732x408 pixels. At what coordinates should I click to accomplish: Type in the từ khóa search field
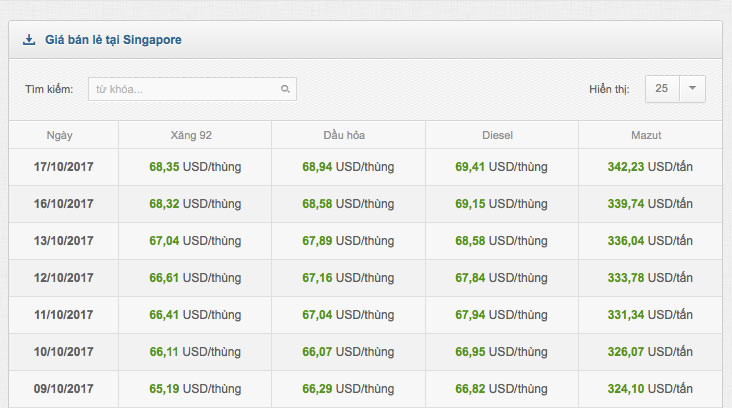(185, 90)
